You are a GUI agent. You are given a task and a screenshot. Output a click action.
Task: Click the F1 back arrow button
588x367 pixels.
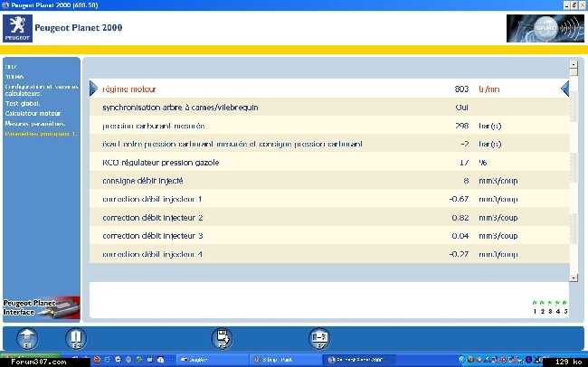(x=27, y=338)
